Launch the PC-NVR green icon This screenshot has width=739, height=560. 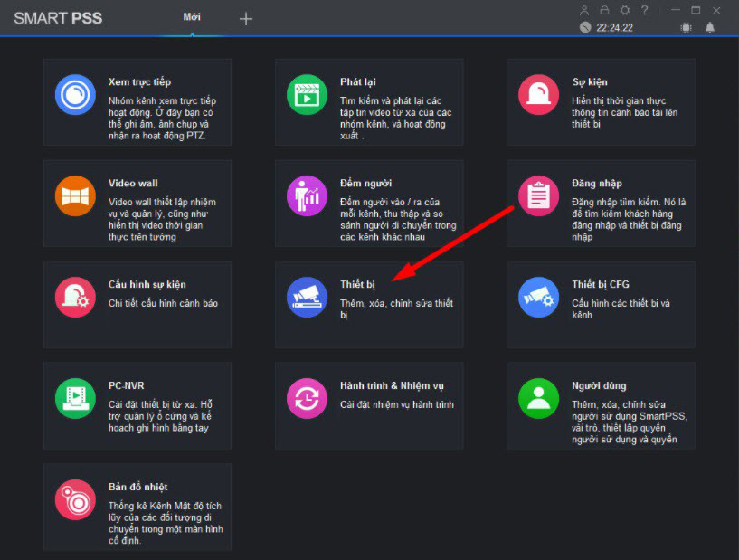tap(75, 398)
